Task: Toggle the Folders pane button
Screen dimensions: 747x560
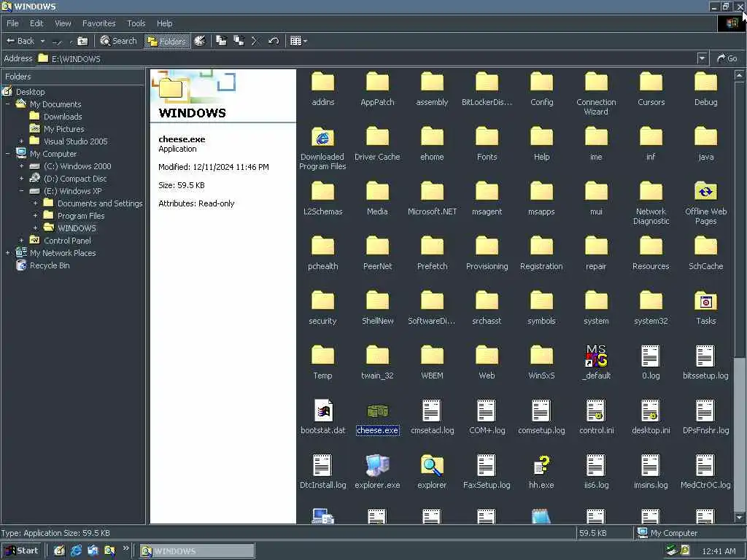Action: tap(167, 41)
